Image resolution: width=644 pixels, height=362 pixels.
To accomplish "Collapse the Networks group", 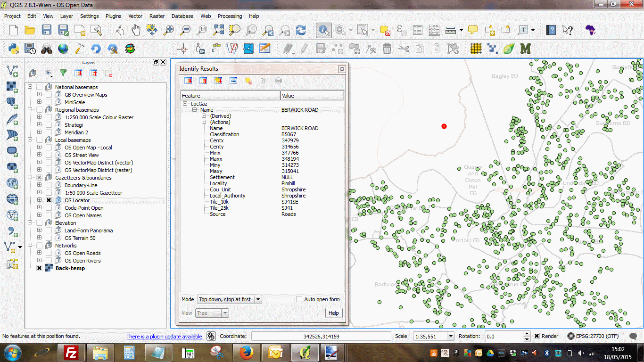I will click(30, 246).
